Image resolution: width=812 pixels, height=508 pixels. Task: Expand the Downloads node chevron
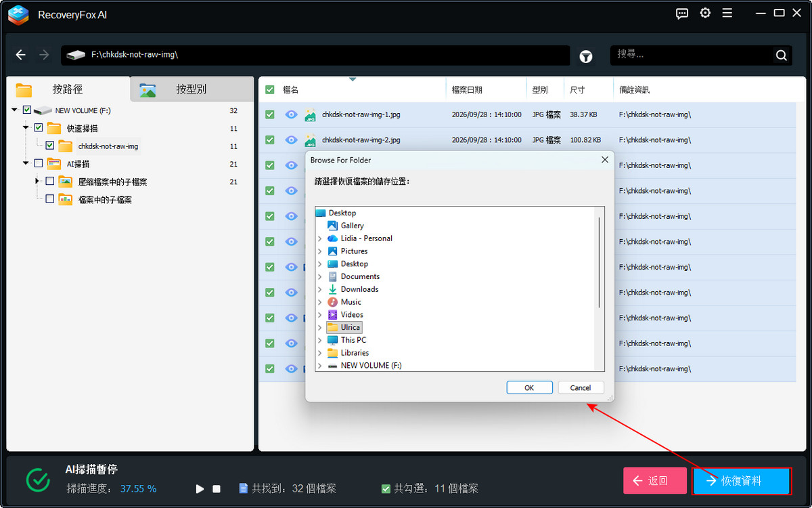[x=320, y=289]
